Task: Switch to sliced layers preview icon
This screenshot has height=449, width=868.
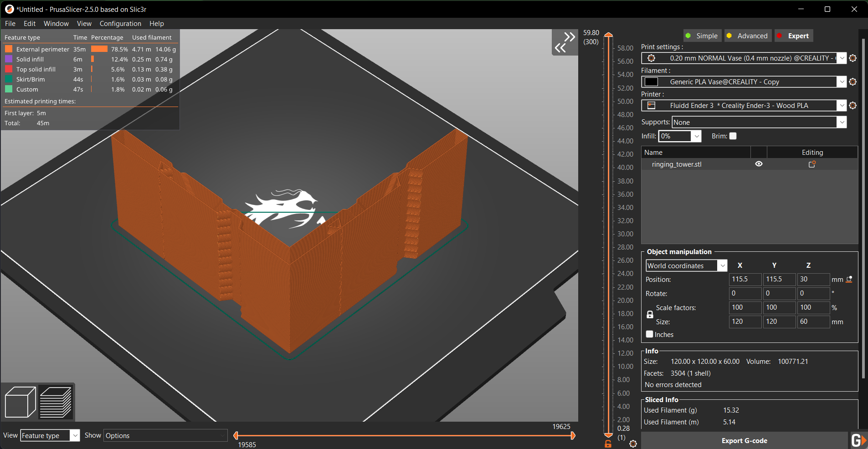Action: 56,402
